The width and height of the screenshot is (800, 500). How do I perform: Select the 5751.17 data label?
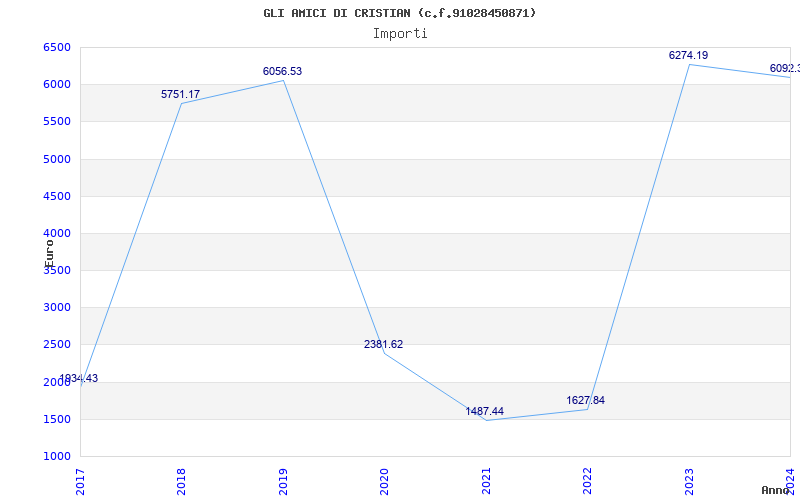point(181,94)
